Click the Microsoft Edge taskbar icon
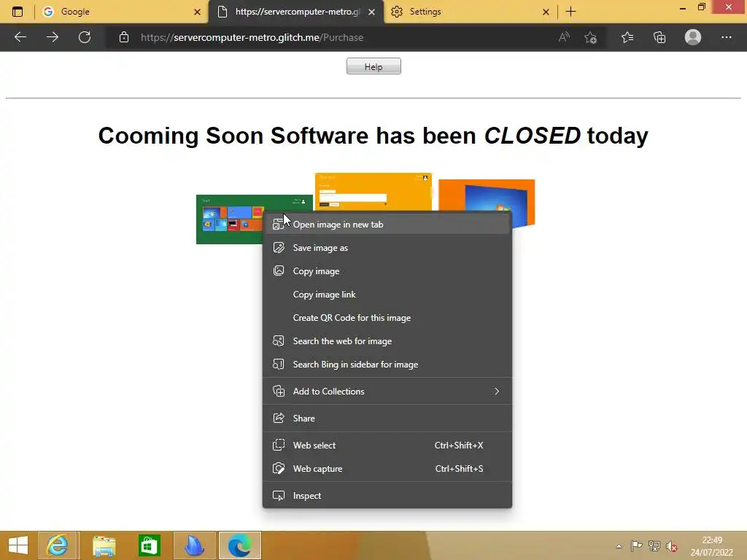 239,545
